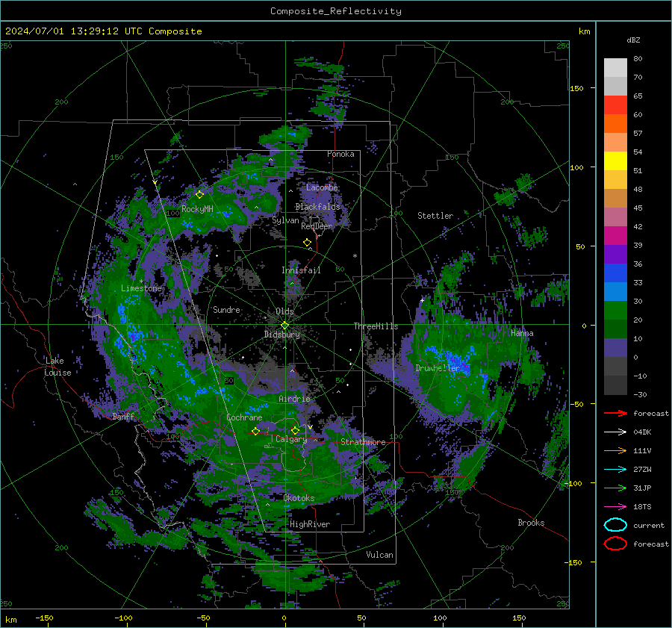Click the ThreeHills label
This screenshot has height=628, width=672.
coord(376,326)
